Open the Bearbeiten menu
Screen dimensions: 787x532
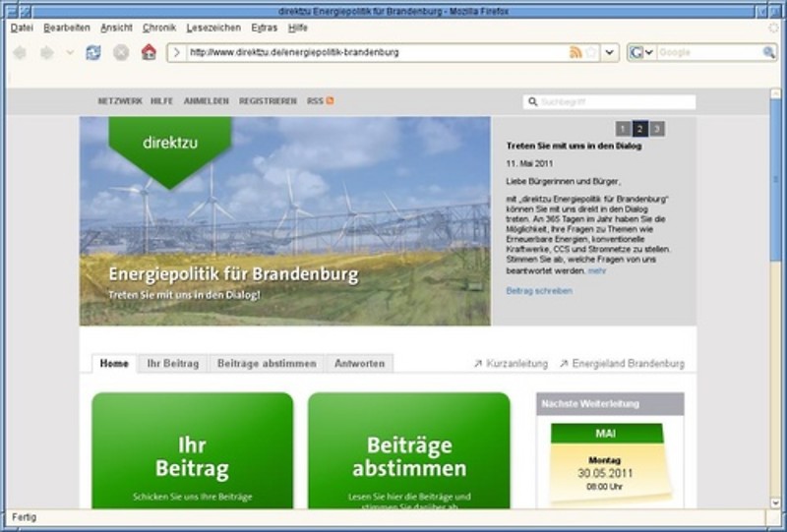(67, 28)
